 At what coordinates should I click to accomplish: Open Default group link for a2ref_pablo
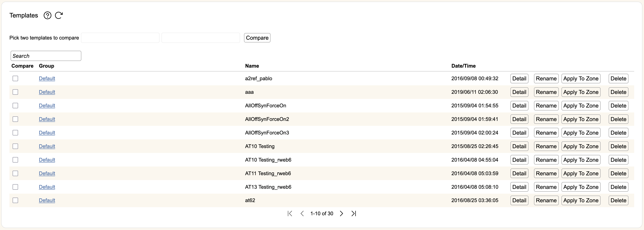(47, 79)
